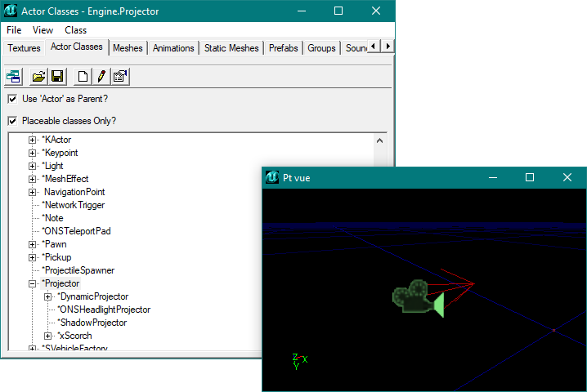Screen dimensions: 587x392
Task: Maximize the Actor Classes window
Action: pos(338,11)
